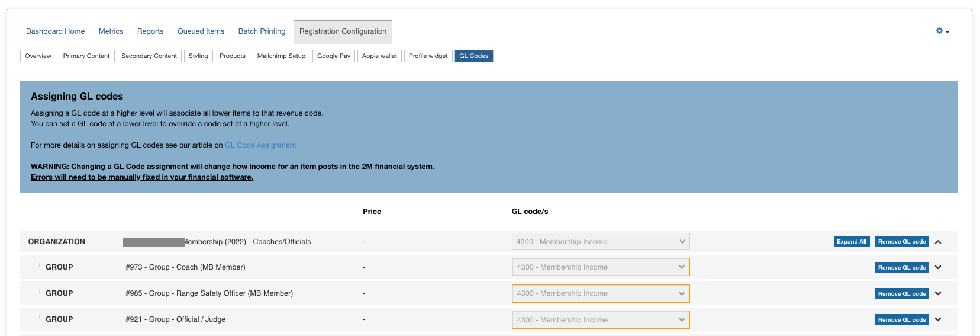Go to the Batch Printing tab
The height and width of the screenshot is (336, 980).
[x=262, y=31]
